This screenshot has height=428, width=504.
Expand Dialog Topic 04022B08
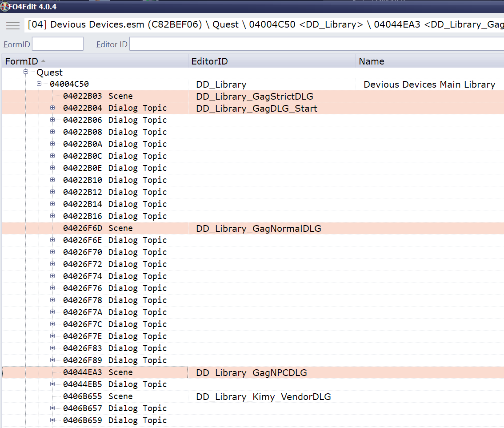pyautogui.click(x=52, y=132)
